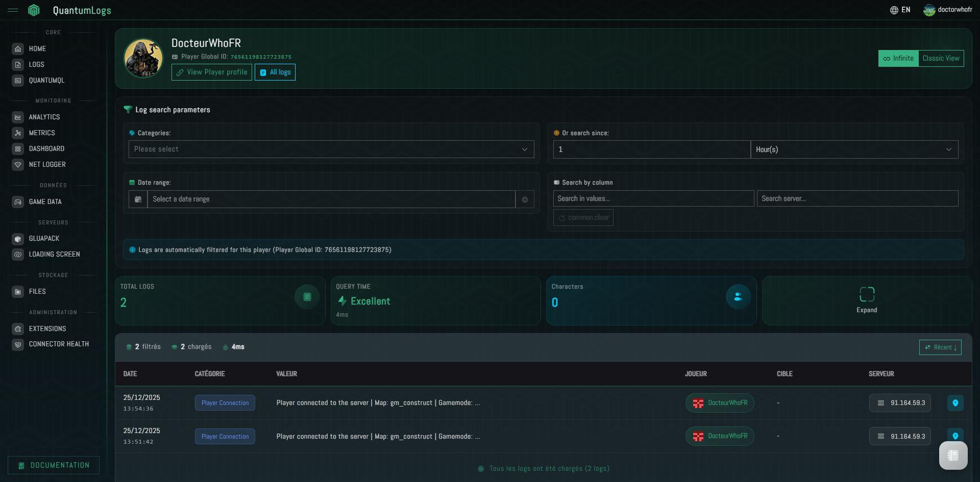Screen dimensions: 980x482
Task: Click server 91.164.59.3 chip at 13:51:42
Action: point(900,436)
